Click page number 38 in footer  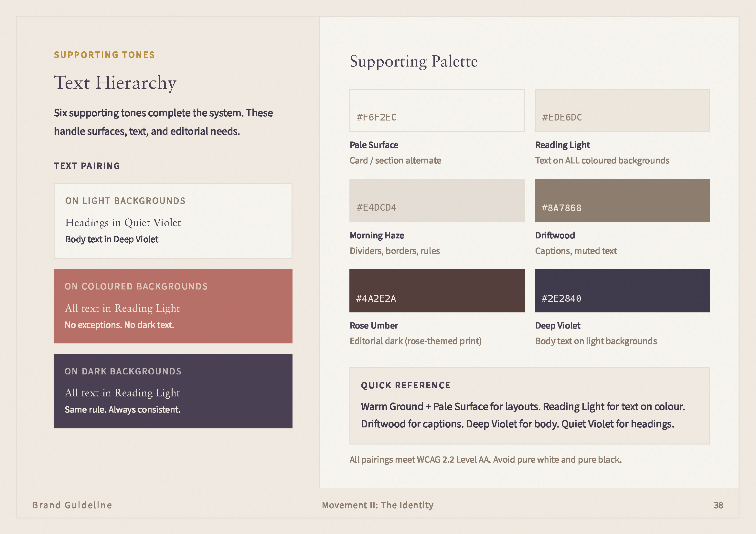[718, 505]
